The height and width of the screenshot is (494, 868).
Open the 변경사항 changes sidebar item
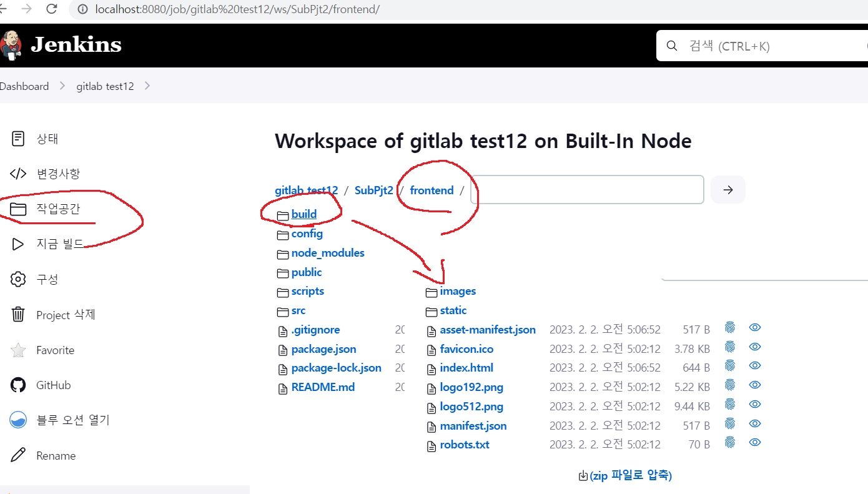(58, 174)
